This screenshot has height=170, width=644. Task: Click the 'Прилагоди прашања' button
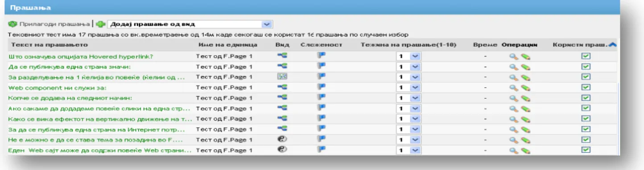tap(49, 24)
